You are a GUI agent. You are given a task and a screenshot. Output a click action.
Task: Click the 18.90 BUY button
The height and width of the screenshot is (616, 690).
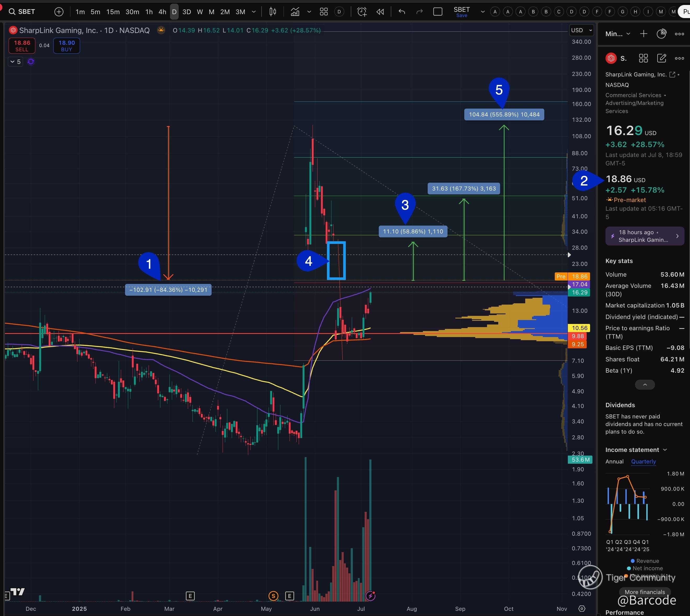pos(67,46)
